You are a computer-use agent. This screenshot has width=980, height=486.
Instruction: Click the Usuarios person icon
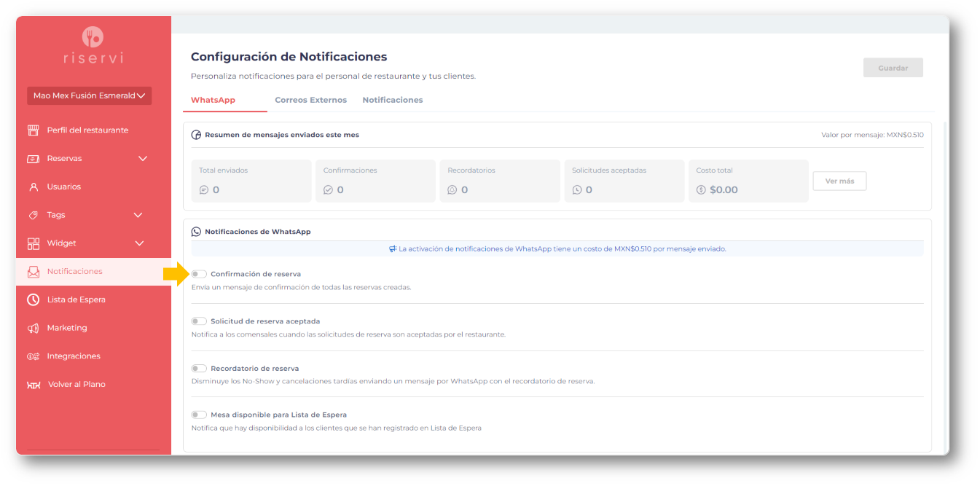(34, 187)
